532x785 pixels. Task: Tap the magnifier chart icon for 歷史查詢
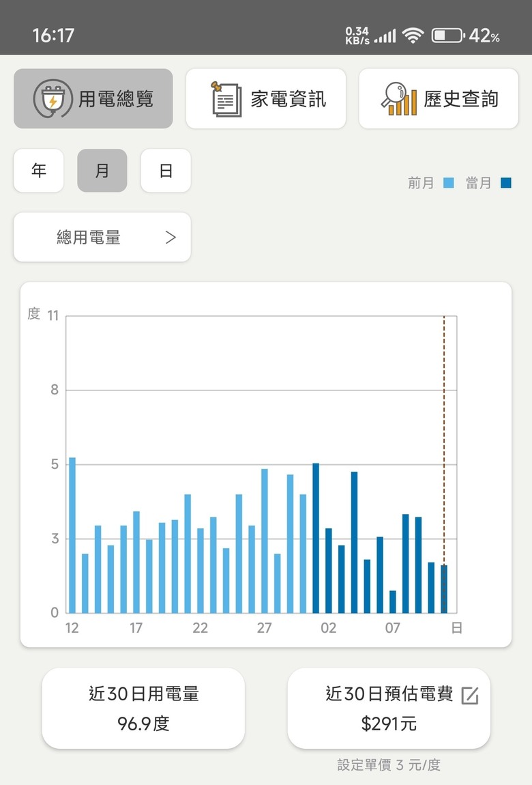pyautogui.click(x=399, y=98)
